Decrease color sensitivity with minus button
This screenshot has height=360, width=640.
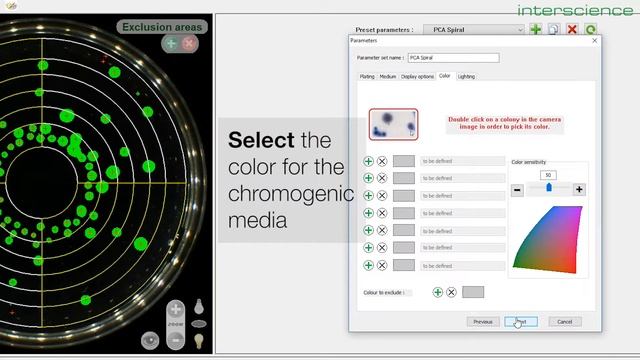(517, 190)
